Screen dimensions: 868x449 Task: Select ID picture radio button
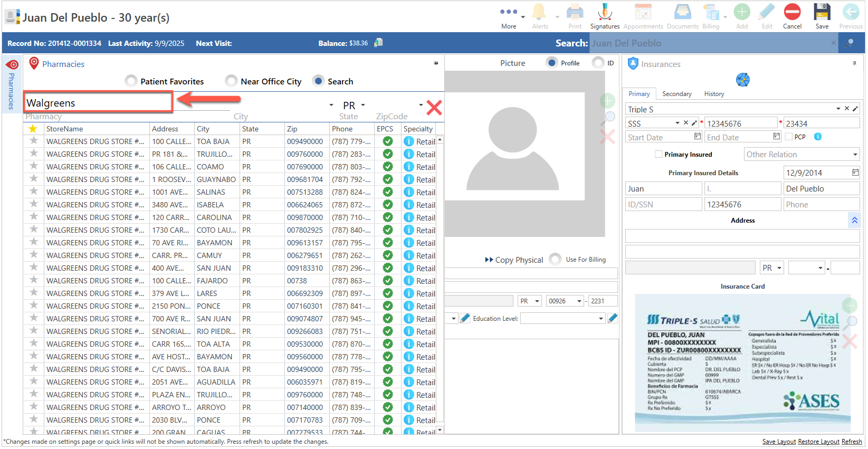click(598, 63)
